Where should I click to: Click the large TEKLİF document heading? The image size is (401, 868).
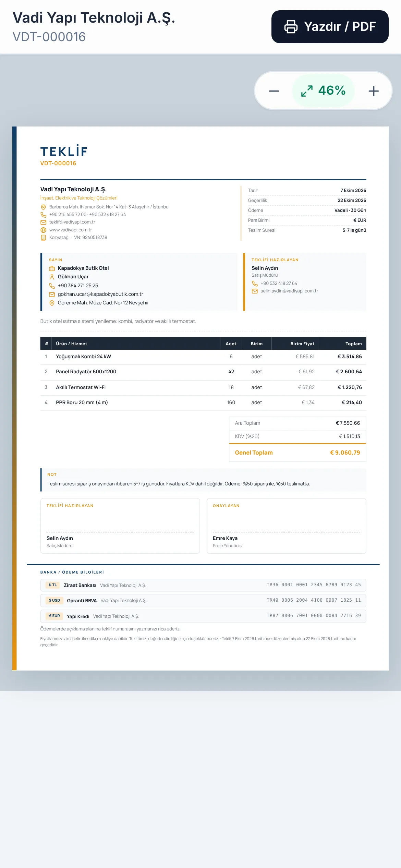point(64,151)
